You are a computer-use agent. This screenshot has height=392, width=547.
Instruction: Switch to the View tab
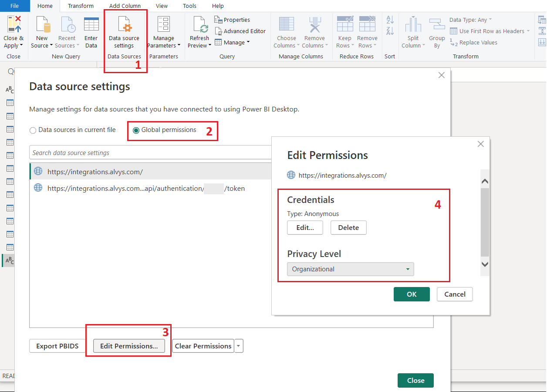pyautogui.click(x=162, y=6)
